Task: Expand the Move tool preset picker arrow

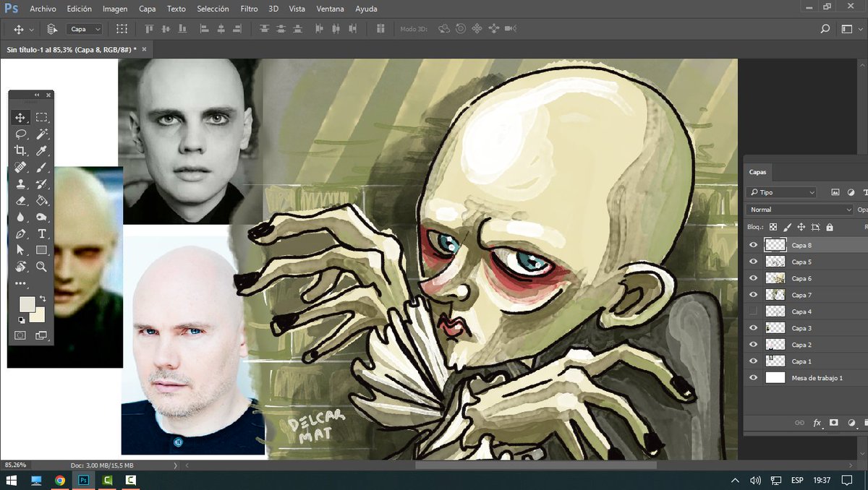Action: point(30,29)
